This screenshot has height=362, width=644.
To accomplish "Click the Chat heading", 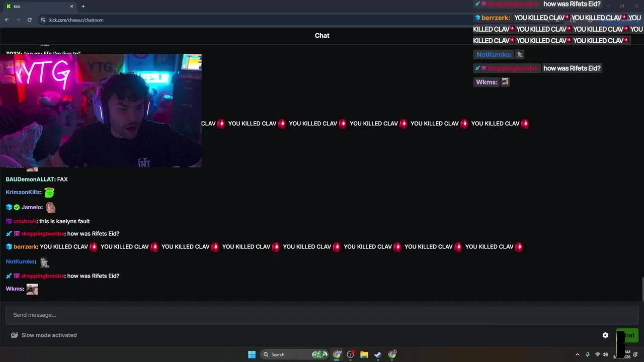I will pyautogui.click(x=322, y=35).
